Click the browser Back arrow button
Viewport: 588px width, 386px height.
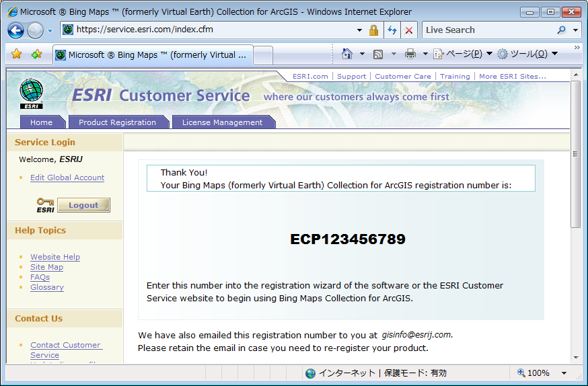(16, 30)
